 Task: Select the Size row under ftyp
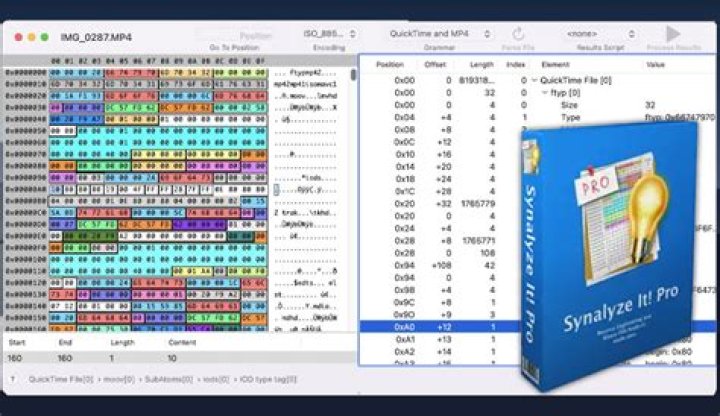coord(537,105)
